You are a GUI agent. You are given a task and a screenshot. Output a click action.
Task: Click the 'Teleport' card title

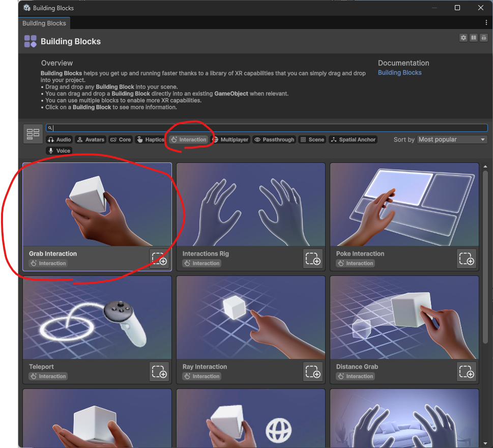click(x=41, y=367)
